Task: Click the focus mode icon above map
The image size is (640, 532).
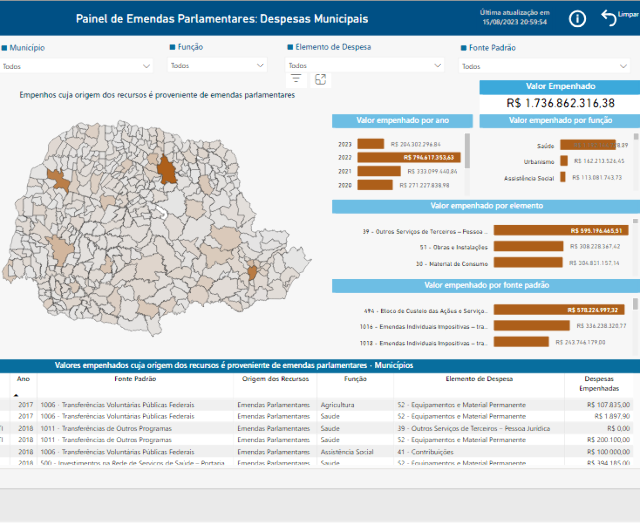Action: [x=320, y=79]
